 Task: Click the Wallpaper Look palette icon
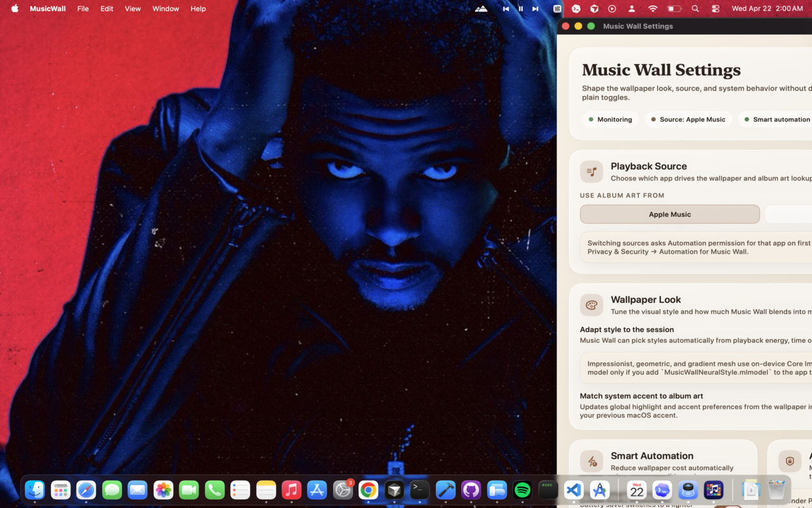tap(591, 305)
